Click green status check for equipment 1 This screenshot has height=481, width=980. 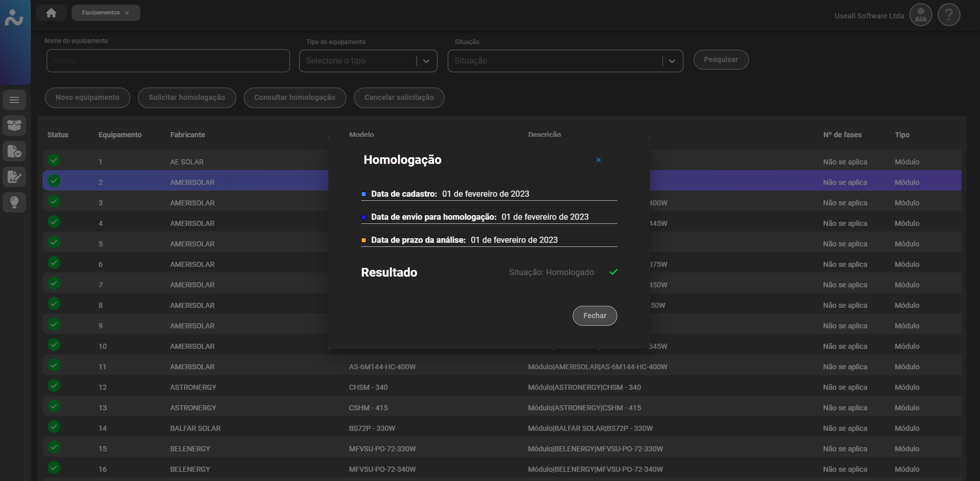54,160
